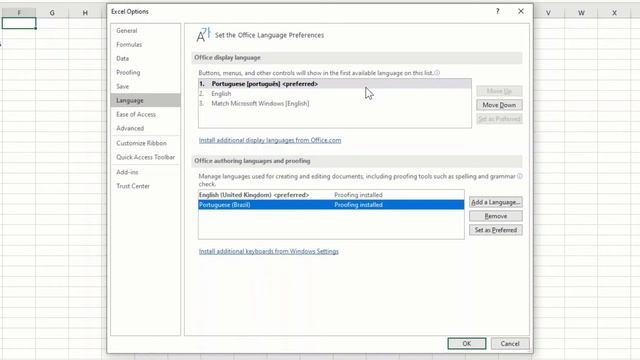
Task: Click the help question mark icon
Action: point(498,11)
